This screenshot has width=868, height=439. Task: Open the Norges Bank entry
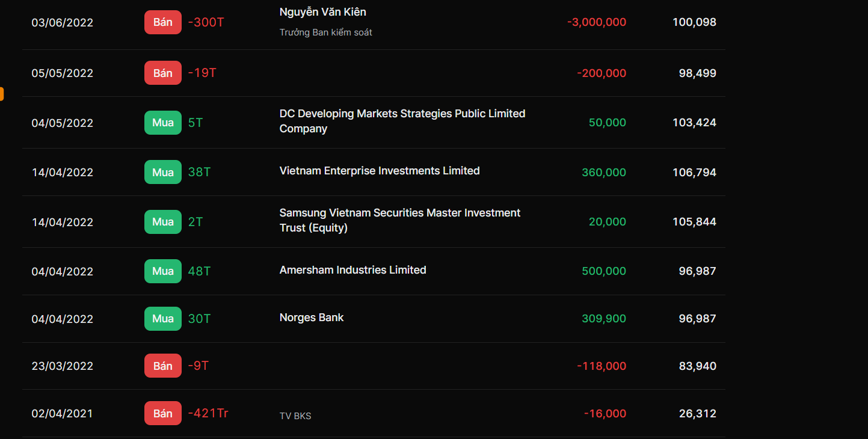pos(312,318)
